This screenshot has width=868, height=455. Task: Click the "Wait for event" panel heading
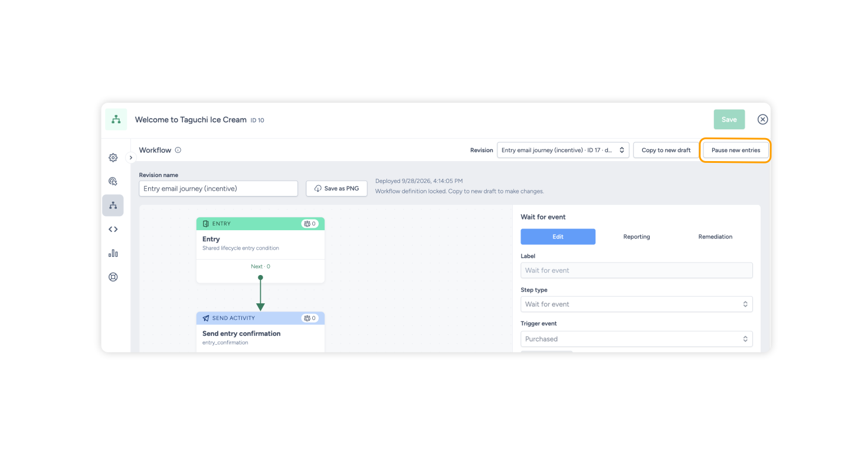point(543,217)
